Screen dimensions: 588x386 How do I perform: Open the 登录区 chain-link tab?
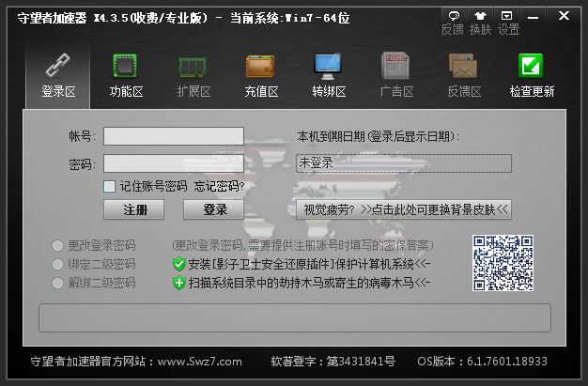click(58, 76)
